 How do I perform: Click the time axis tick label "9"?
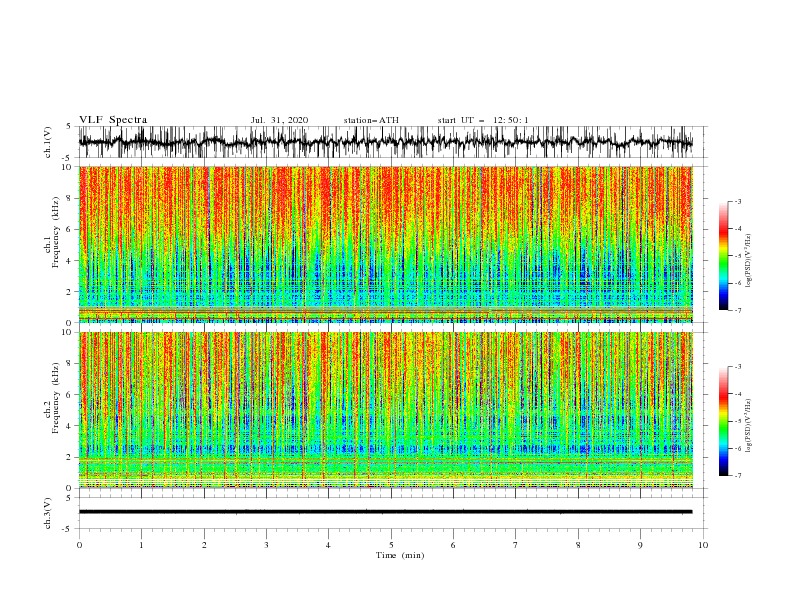(x=640, y=545)
